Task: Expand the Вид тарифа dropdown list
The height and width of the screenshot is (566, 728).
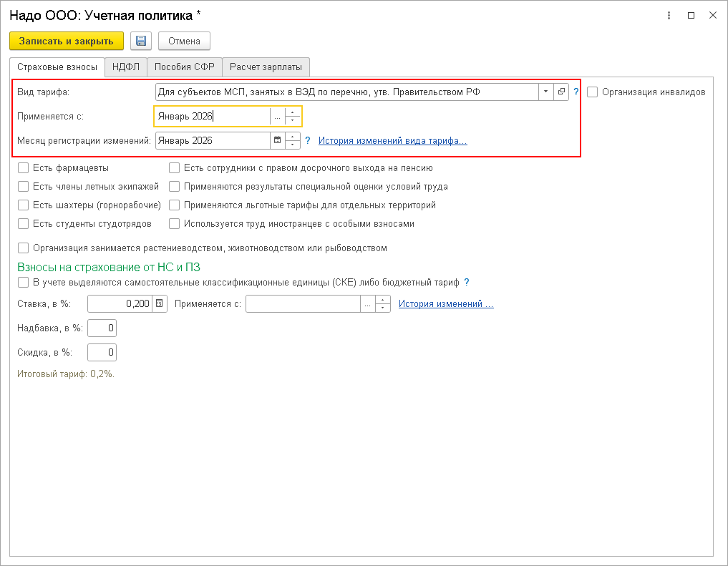Action: (x=546, y=92)
